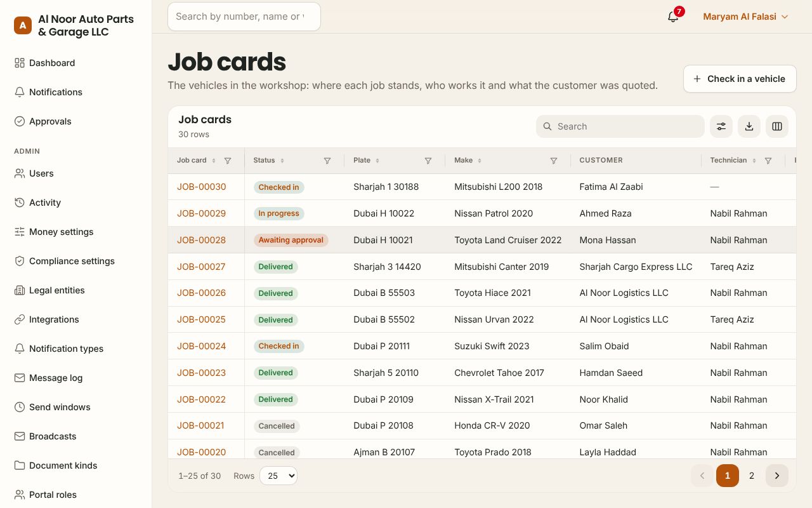Open job card JOB-00030

[x=202, y=187]
